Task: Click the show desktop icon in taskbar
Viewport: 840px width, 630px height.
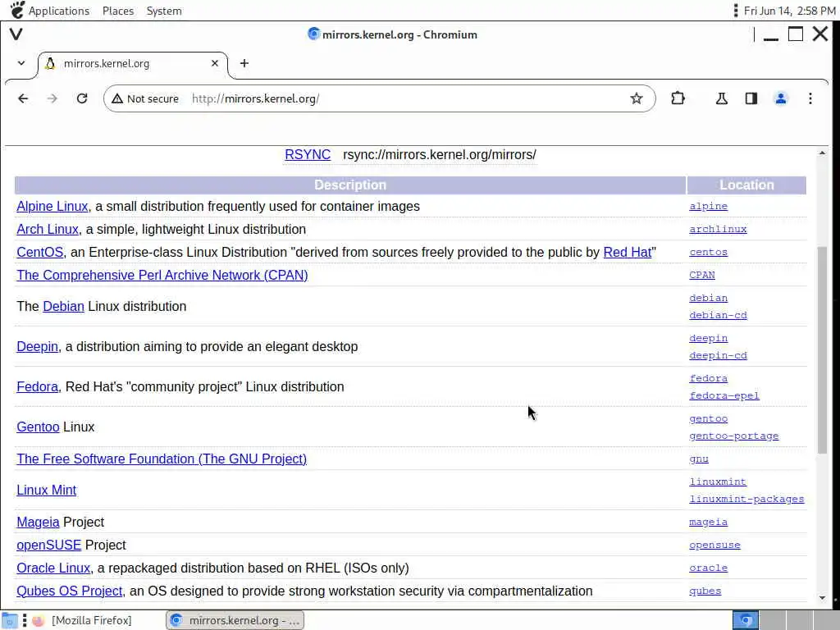Action: 10,621
